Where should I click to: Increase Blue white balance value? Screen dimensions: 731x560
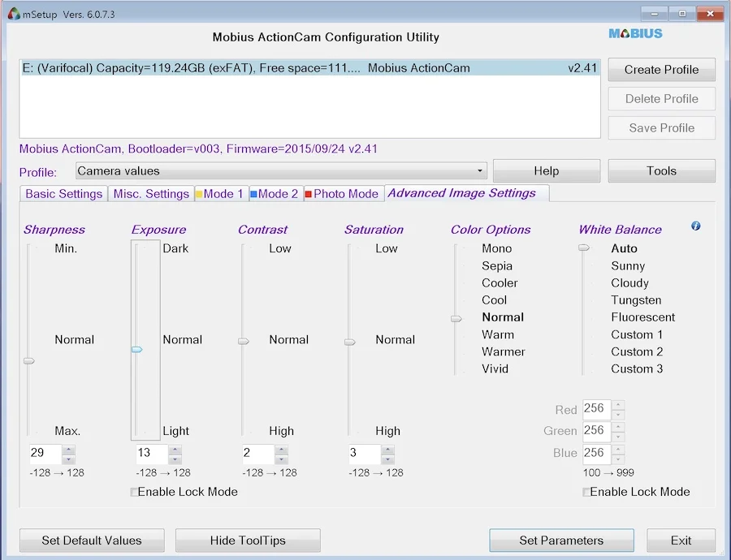(x=618, y=450)
